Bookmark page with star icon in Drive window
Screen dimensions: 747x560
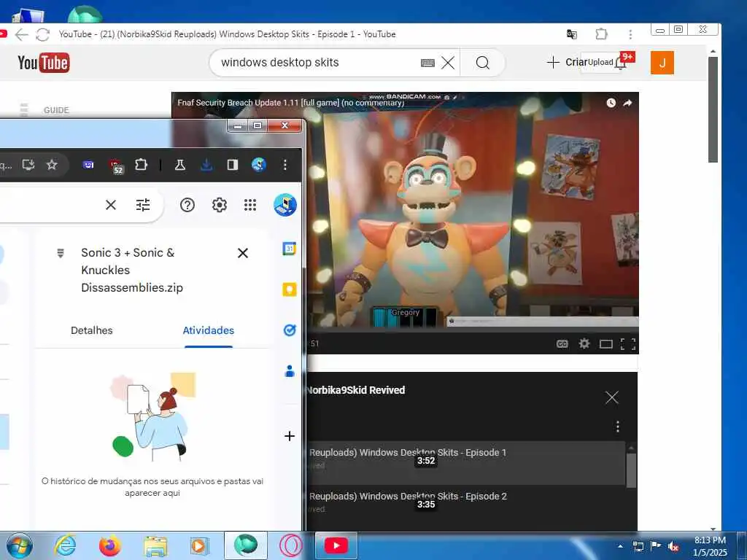click(x=52, y=165)
